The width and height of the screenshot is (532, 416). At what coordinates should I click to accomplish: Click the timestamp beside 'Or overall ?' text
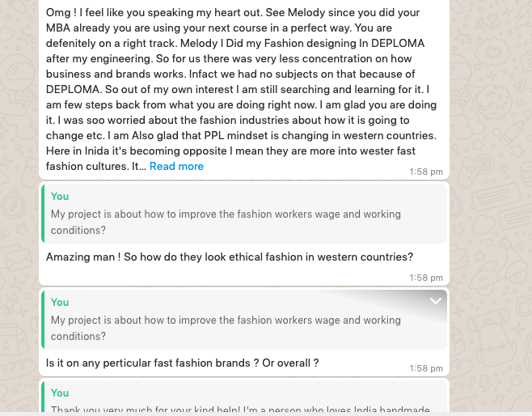426,368
